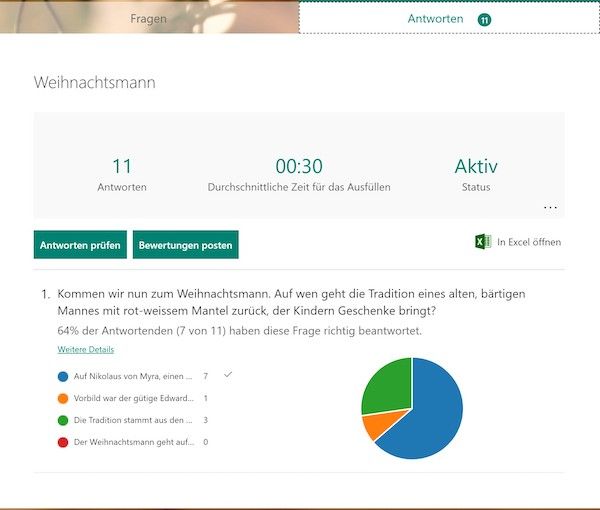Image resolution: width=600 pixels, height=510 pixels.
Task: Click the 00:30 average completion time
Action: coord(299,167)
